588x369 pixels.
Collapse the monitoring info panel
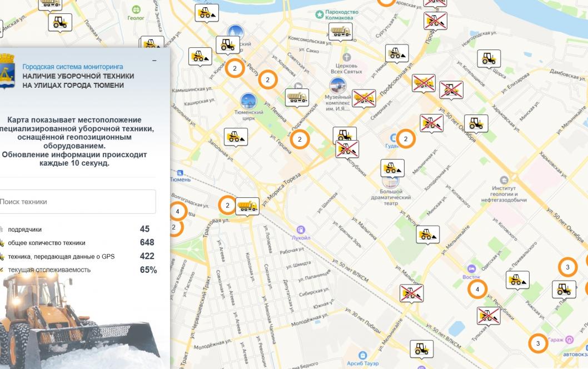[x=154, y=59]
